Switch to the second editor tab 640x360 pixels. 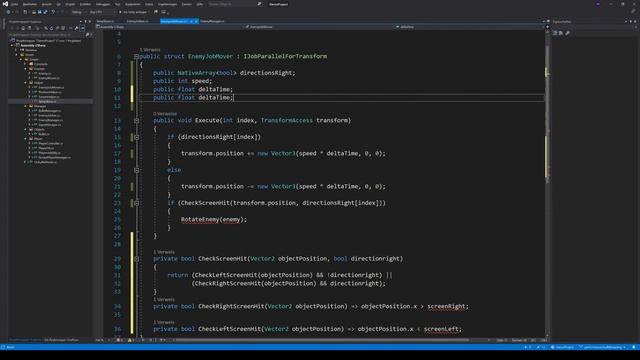pos(138,21)
